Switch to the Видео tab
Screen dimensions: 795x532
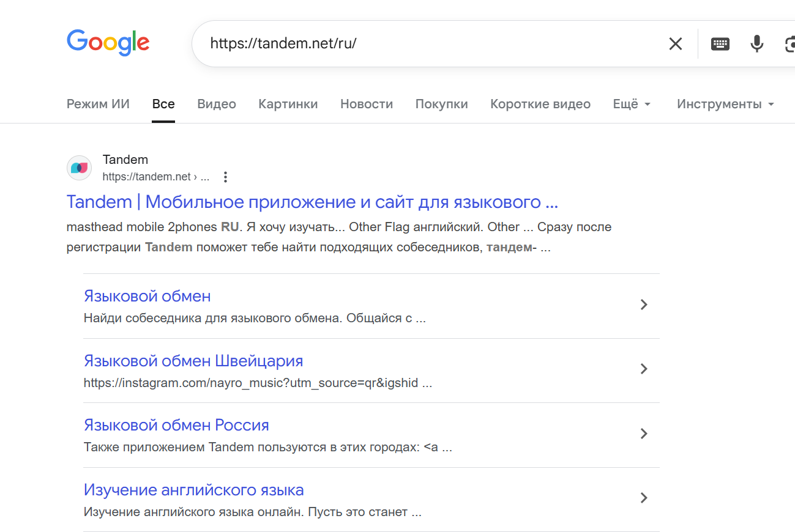pos(217,104)
